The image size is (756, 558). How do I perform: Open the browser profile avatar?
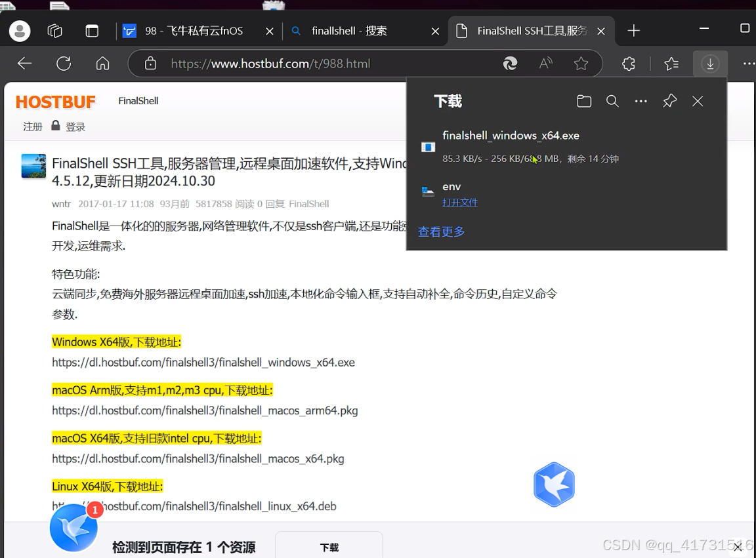tap(20, 31)
